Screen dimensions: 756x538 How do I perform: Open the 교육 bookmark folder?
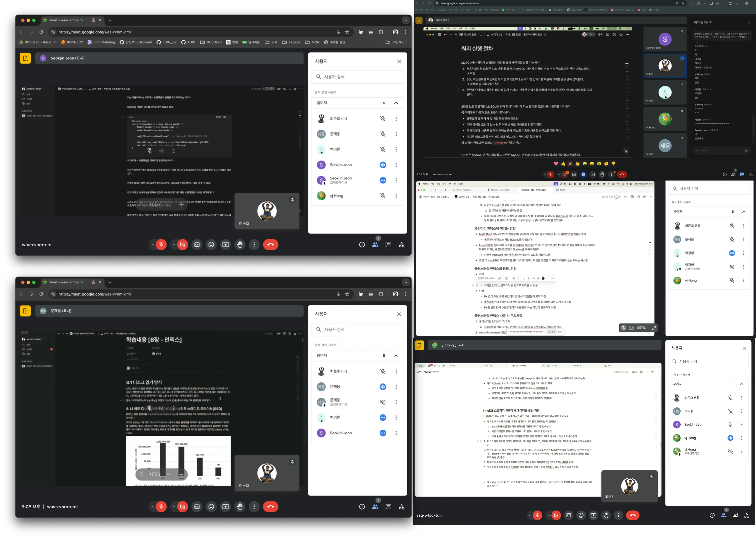(271, 42)
